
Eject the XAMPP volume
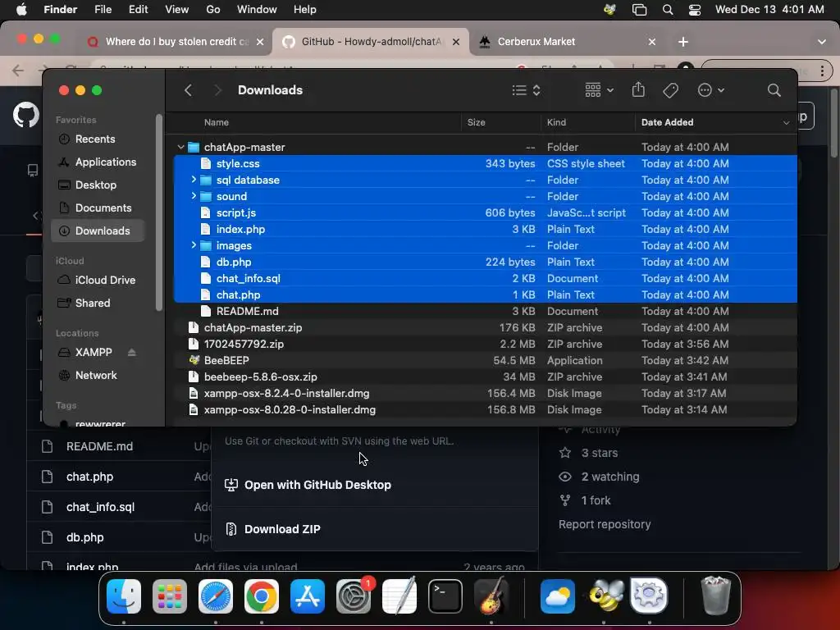click(132, 352)
